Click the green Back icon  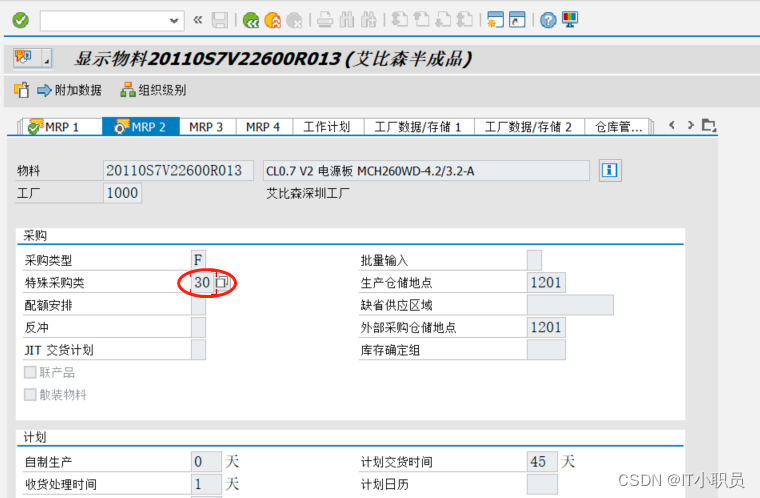click(x=251, y=20)
